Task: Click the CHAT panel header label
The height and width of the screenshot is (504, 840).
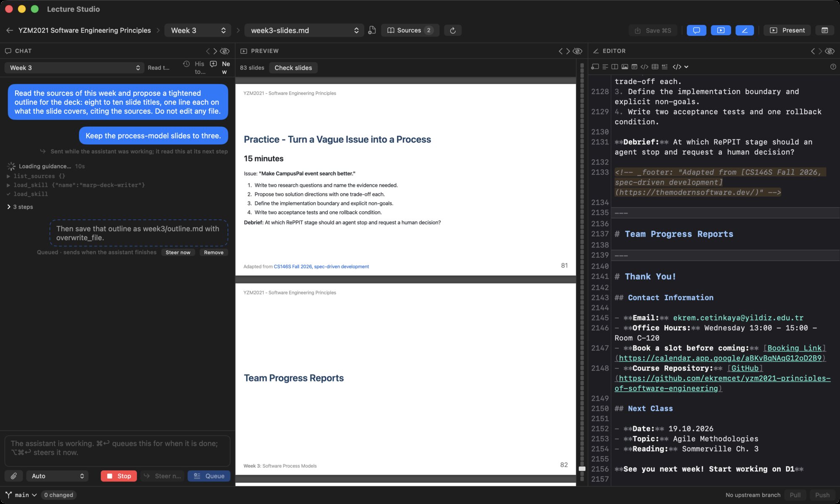Action: pyautogui.click(x=23, y=51)
